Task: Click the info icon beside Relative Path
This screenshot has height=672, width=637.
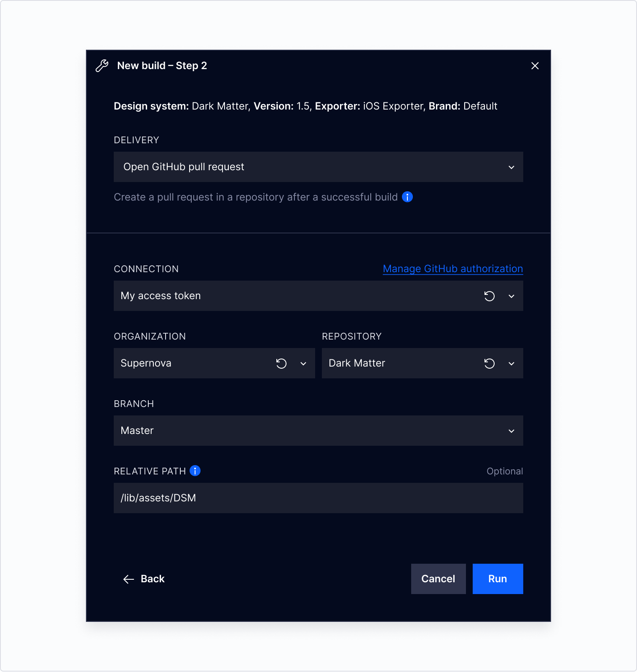Action: (195, 471)
